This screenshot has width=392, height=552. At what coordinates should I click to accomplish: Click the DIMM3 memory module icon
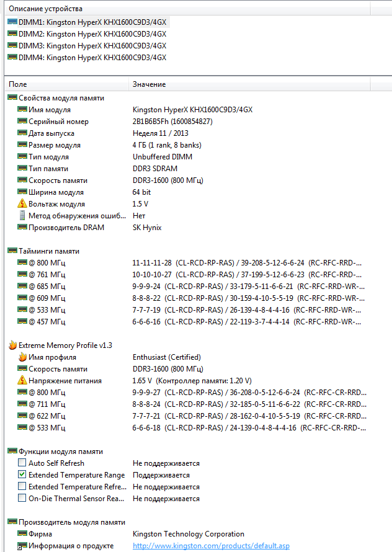tap(12, 45)
